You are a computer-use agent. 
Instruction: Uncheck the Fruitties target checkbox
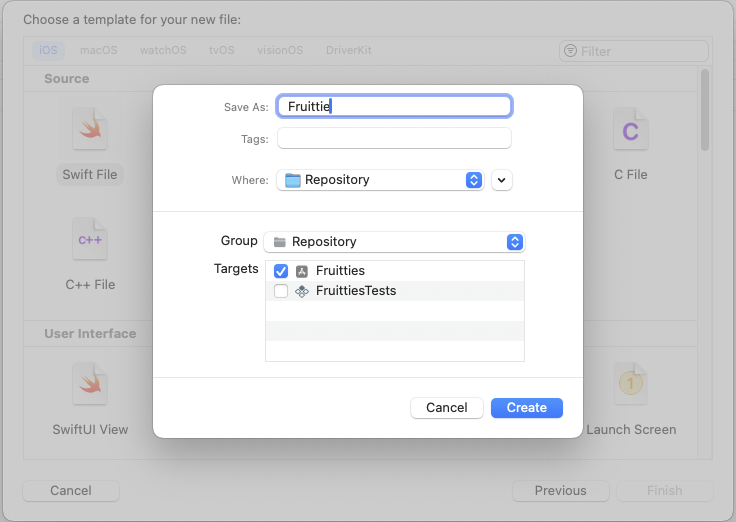(x=281, y=271)
